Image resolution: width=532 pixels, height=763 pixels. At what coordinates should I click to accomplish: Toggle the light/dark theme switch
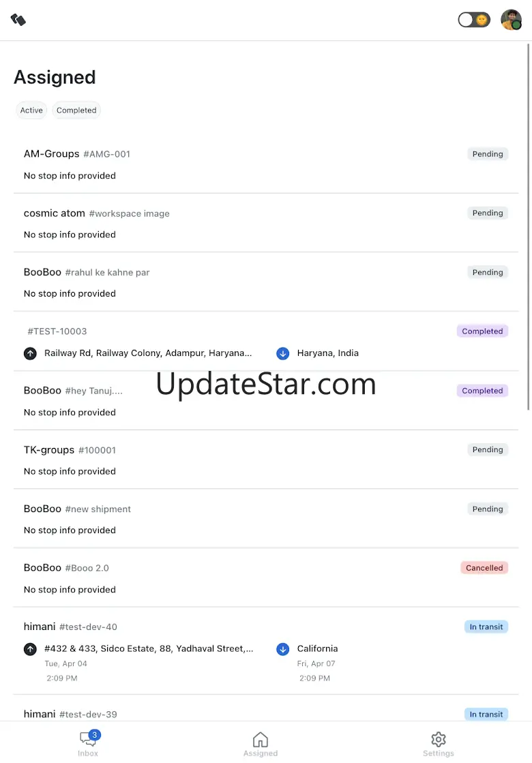(474, 20)
